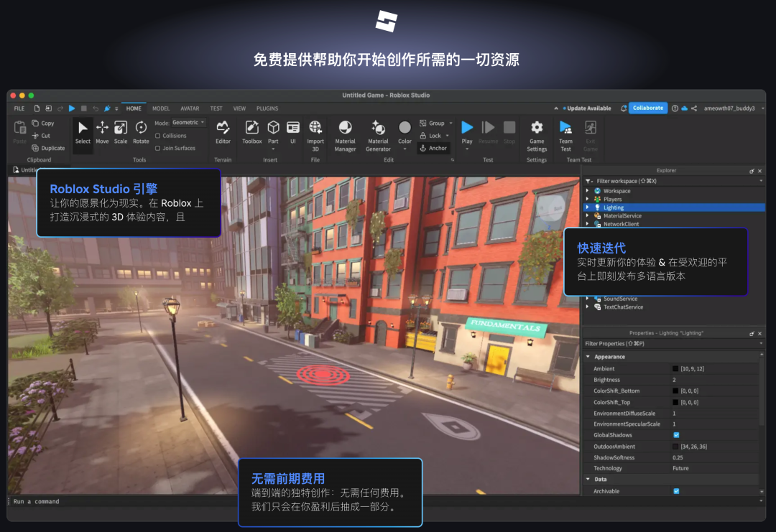Viewport: 776px width, 532px height.
Task: Open the Play mode dropdown arrow
Action: pyautogui.click(x=467, y=149)
